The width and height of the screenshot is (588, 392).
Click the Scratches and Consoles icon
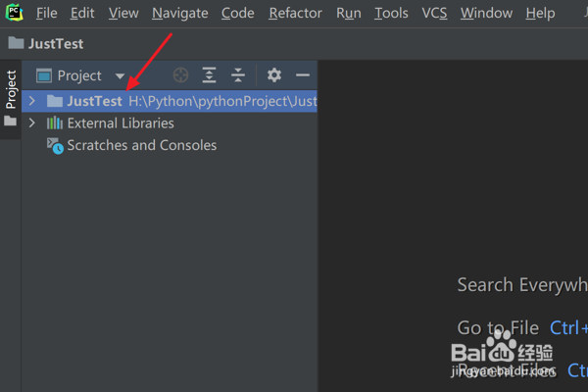(x=55, y=146)
